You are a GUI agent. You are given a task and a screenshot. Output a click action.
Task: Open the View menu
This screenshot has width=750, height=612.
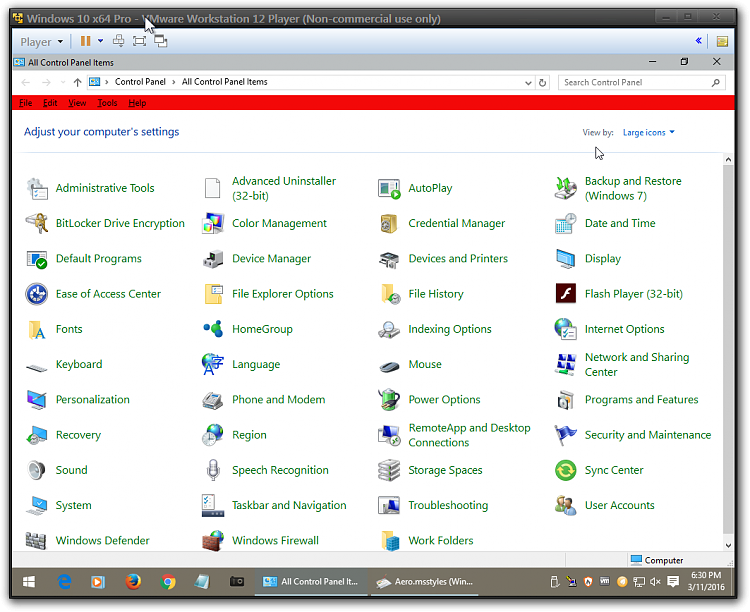pyautogui.click(x=77, y=103)
